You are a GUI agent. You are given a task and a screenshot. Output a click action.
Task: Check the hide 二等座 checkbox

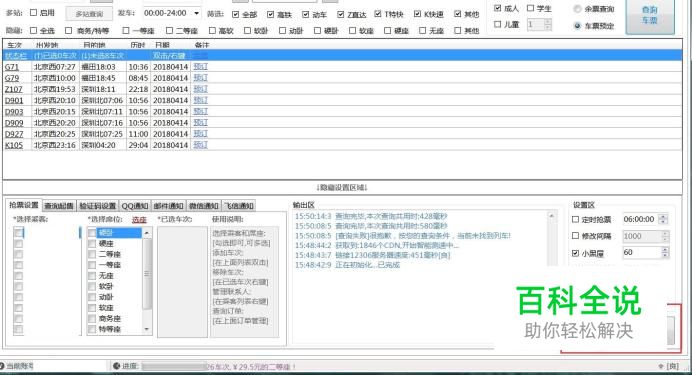pos(169,30)
